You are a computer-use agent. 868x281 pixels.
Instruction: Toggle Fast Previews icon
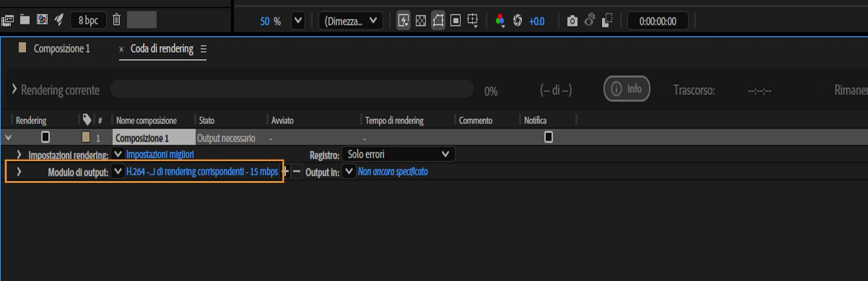coord(403,20)
